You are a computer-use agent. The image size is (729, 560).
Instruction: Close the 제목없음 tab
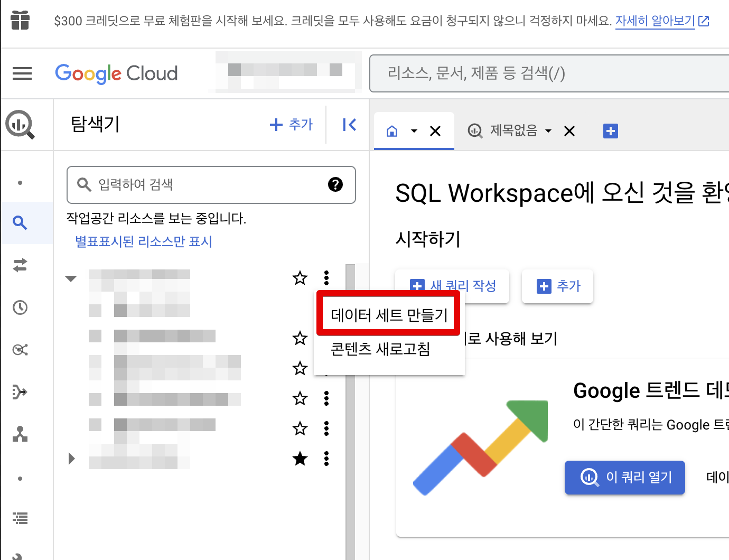point(569,131)
